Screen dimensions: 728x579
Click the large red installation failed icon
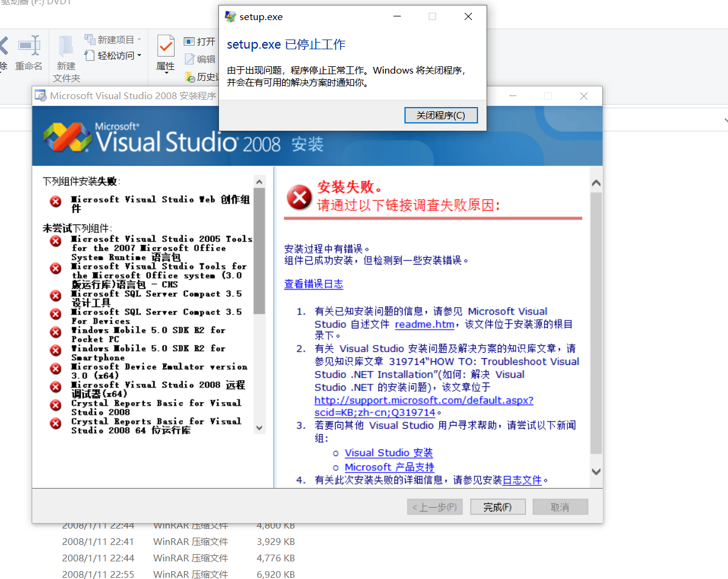coord(299,197)
